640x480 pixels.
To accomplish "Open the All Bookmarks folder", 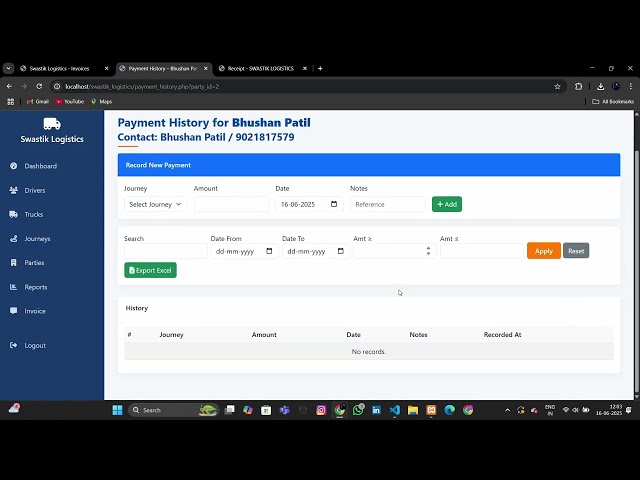I will 613,102.
